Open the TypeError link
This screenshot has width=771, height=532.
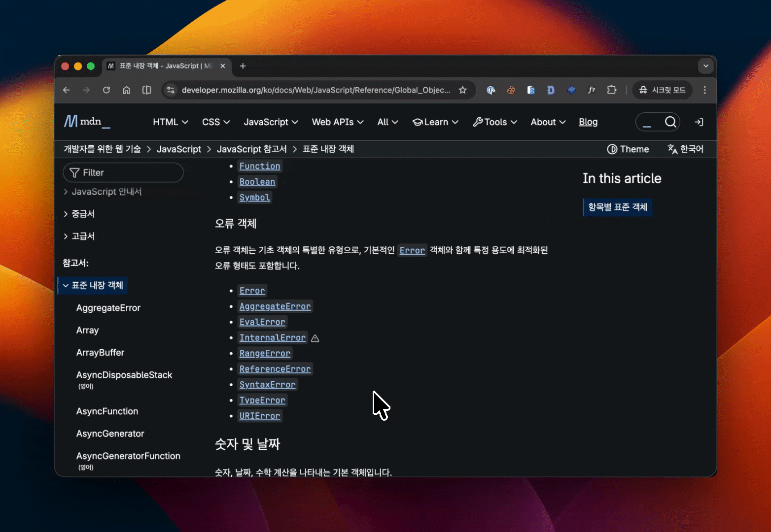tap(262, 400)
